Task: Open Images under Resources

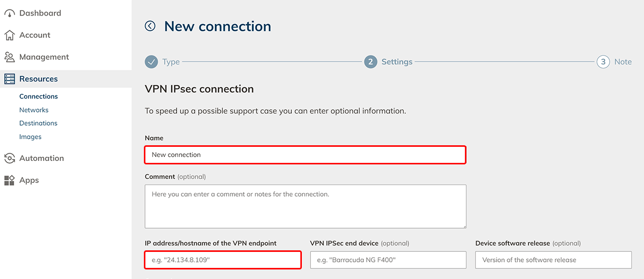Action: point(30,137)
